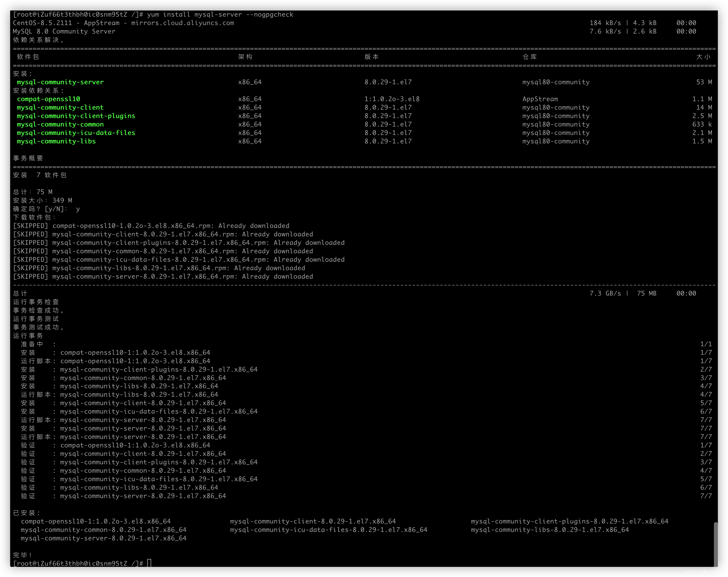Click the '架构' column header
The width and height of the screenshot is (728, 577).
point(245,57)
